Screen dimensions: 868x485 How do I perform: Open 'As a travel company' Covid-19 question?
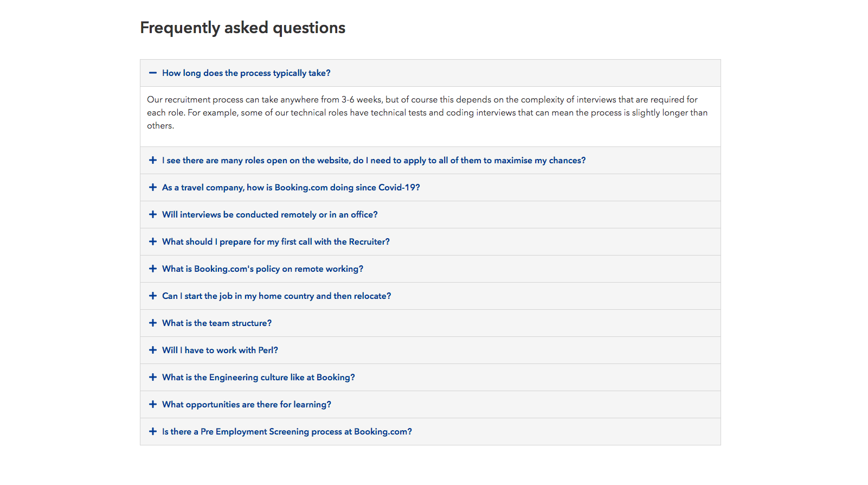click(x=430, y=188)
